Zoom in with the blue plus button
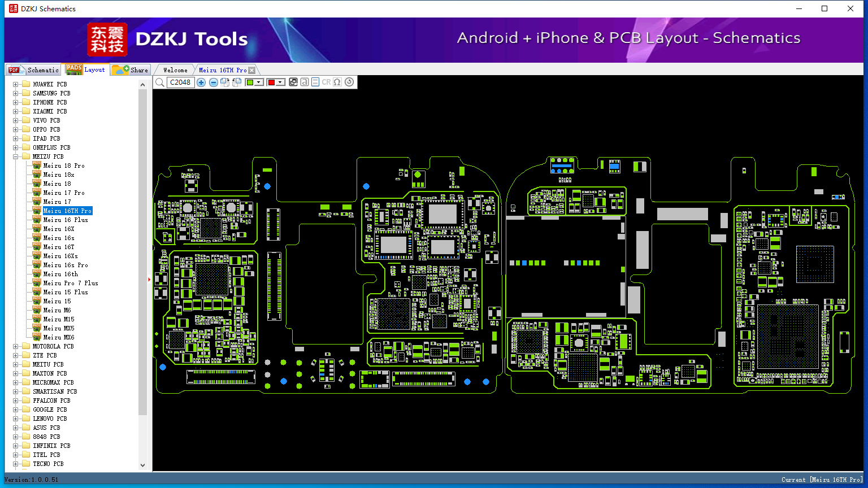The height and width of the screenshot is (488, 868). click(x=201, y=82)
